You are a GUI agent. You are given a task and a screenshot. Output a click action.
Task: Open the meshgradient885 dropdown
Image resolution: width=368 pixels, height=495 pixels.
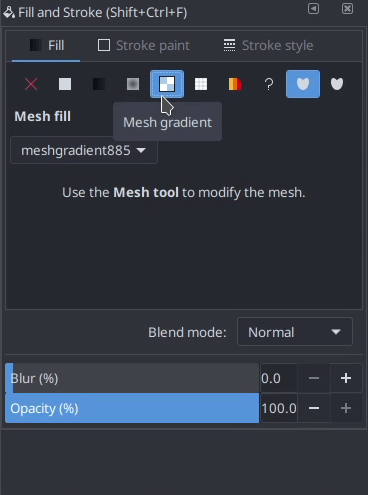84,150
